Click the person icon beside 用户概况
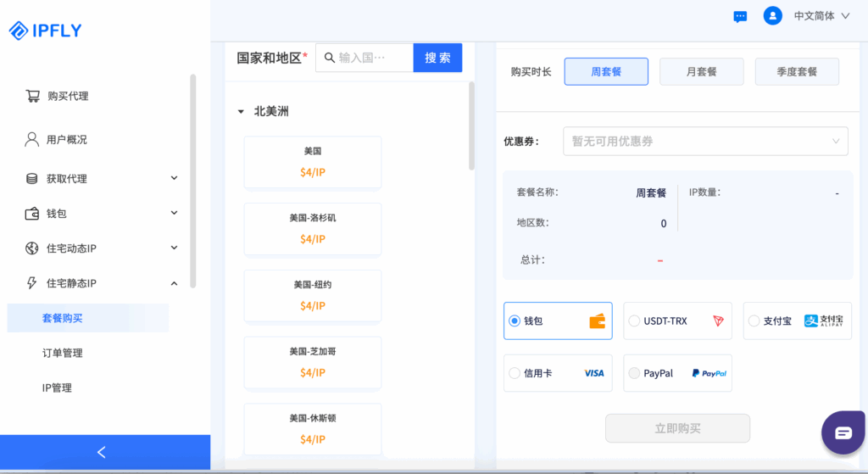This screenshot has width=868, height=474. pyautogui.click(x=31, y=139)
